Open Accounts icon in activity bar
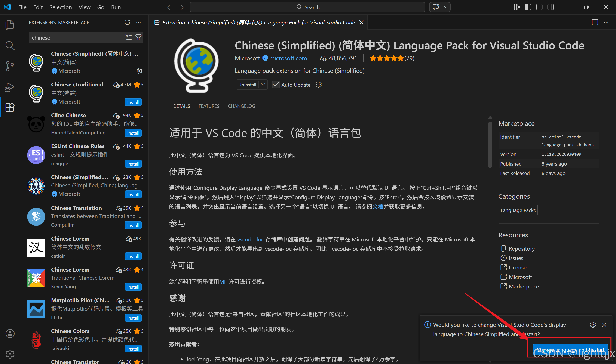This screenshot has width=616, height=364. [x=10, y=334]
